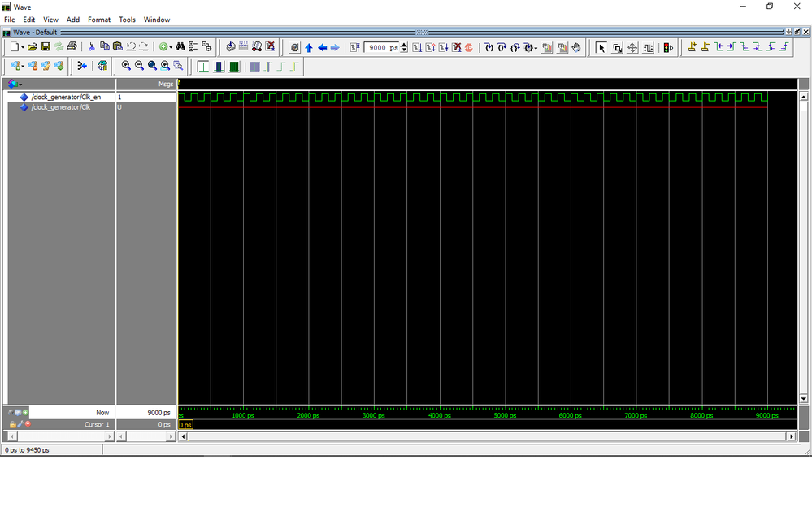The height and width of the screenshot is (516, 812).
Task: Select the /clock_generator/Clk signal
Action: pos(60,106)
